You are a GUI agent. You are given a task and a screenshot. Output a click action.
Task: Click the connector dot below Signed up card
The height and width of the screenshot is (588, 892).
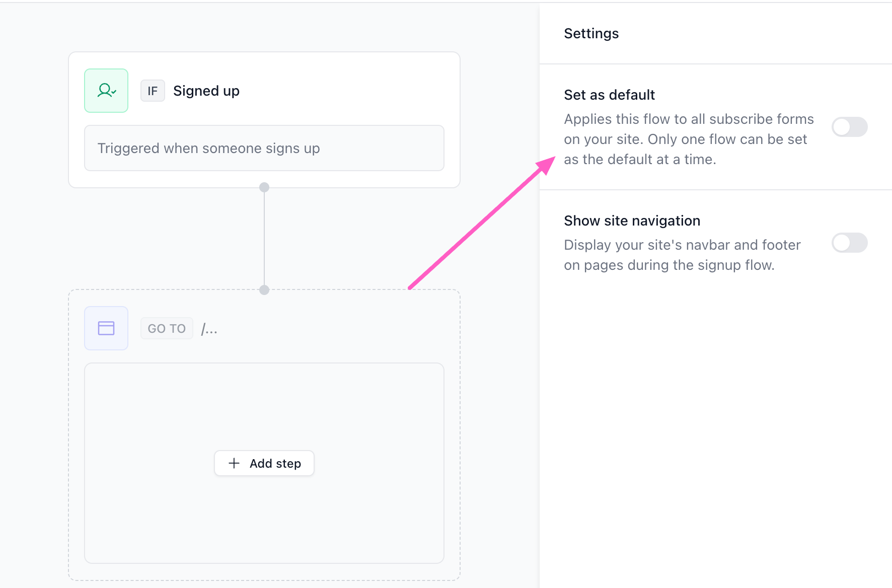264,187
